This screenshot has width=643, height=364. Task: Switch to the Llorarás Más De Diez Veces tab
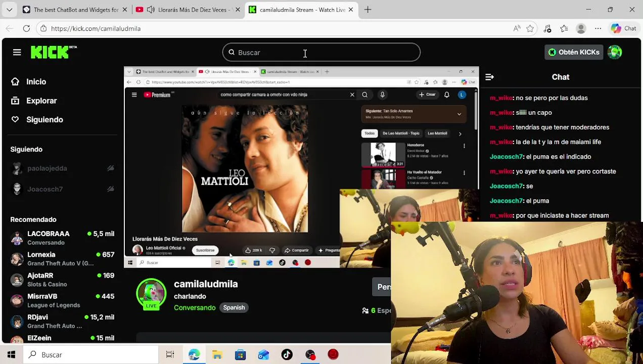[188, 10]
